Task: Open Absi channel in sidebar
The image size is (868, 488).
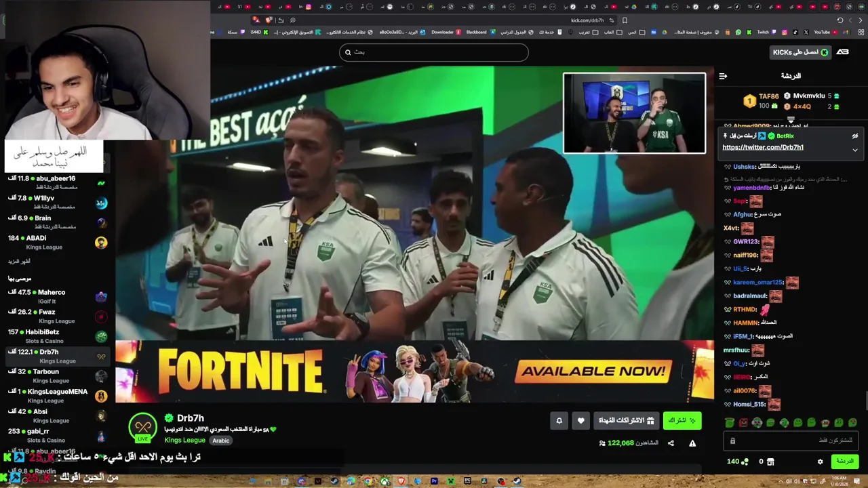Action: (x=58, y=415)
